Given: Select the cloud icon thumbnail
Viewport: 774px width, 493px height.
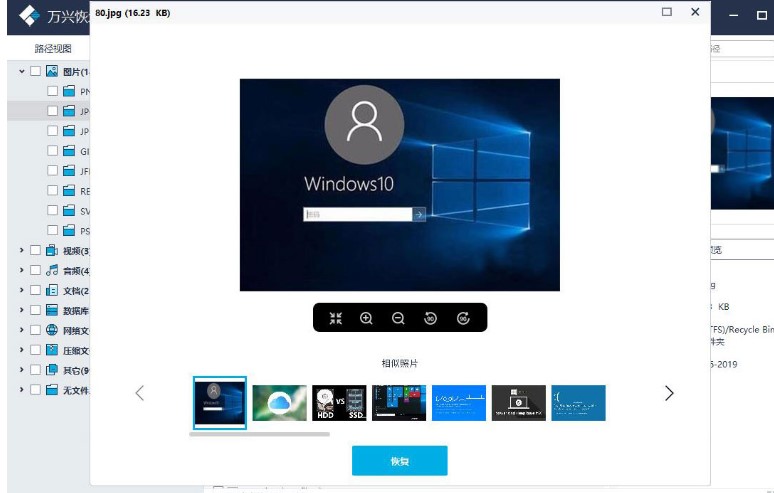Looking at the screenshot, I should click(x=279, y=403).
